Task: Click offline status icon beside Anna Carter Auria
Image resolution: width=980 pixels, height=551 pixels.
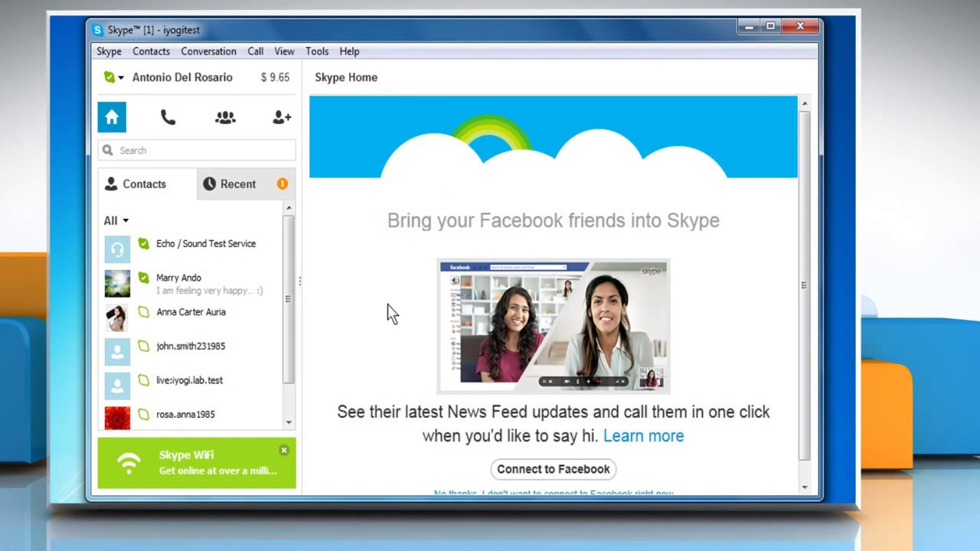Action: (143, 311)
